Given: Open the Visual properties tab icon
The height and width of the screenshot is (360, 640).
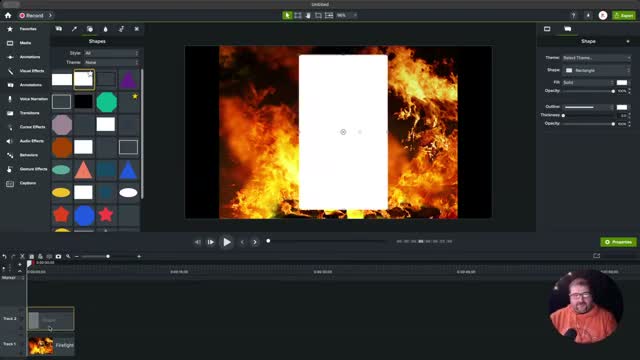Looking at the screenshot, I should 547,29.
